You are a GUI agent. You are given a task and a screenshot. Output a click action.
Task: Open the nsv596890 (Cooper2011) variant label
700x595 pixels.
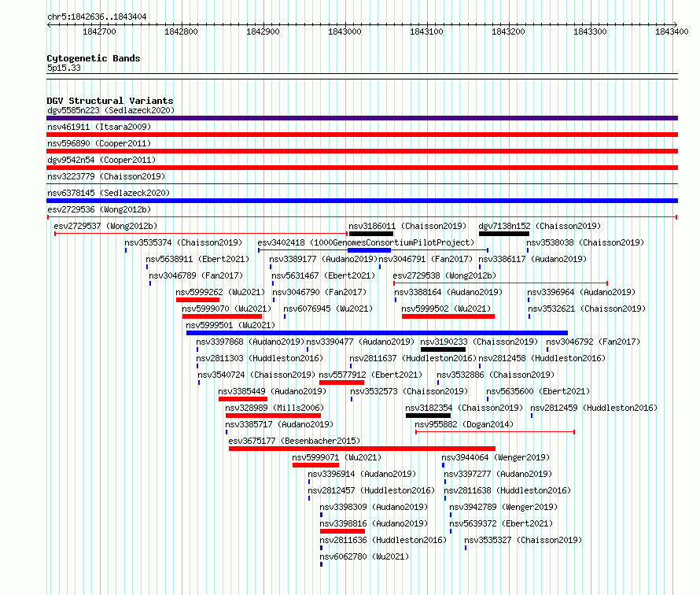99,143
